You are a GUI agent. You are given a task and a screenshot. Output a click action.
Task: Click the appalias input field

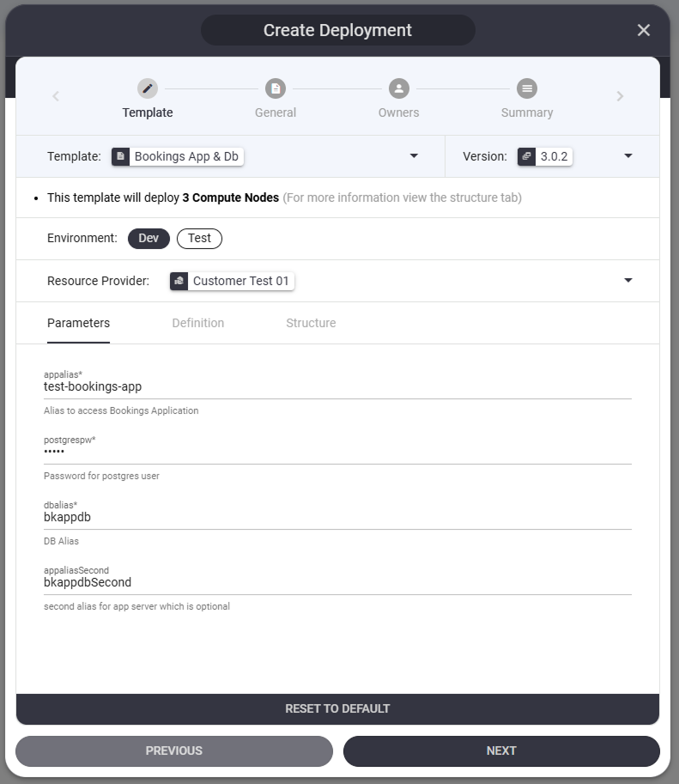[x=337, y=387]
